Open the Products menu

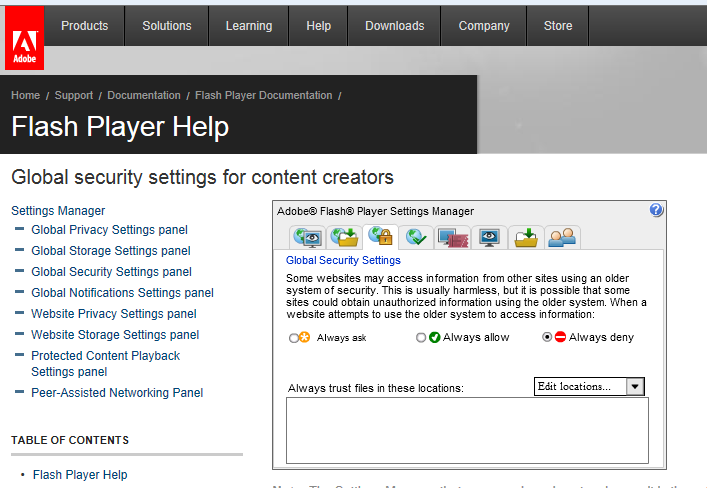[x=84, y=26]
